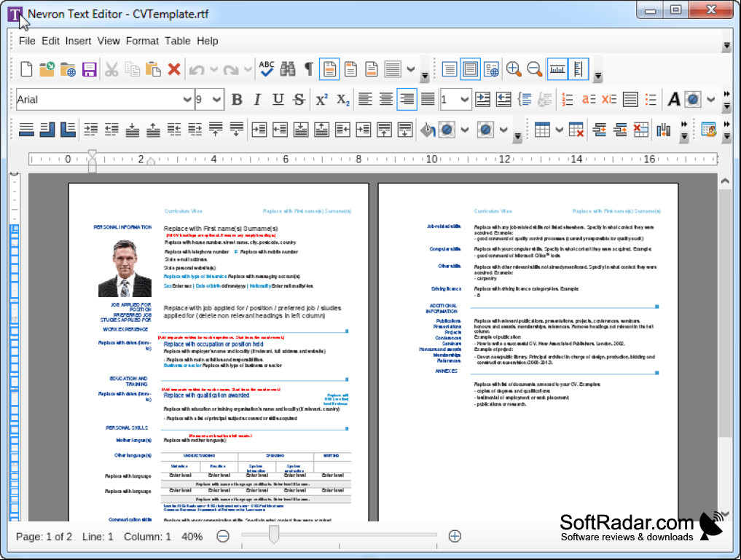Open Find with the binoculars icon
This screenshot has height=560, width=741.
[287, 69]
